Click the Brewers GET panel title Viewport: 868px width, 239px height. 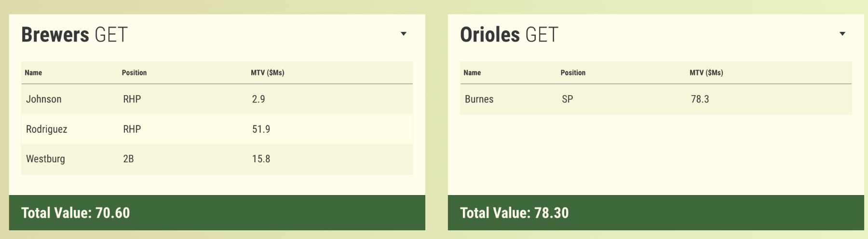tap(75, 35)
